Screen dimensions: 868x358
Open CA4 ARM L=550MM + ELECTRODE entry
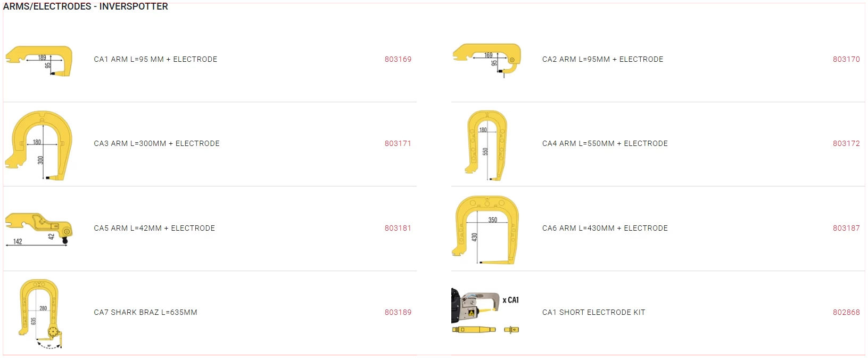(605, 143)
